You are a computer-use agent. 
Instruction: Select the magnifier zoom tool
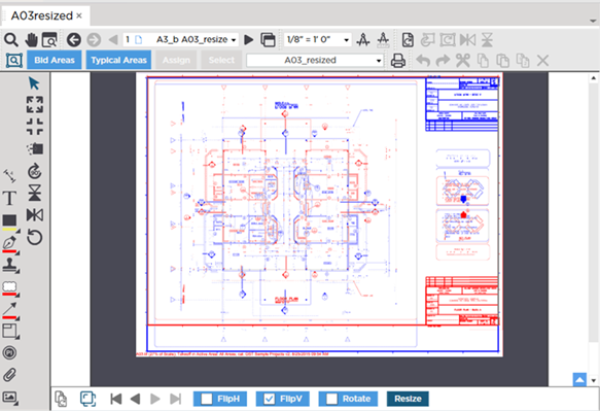pos(11,39)
